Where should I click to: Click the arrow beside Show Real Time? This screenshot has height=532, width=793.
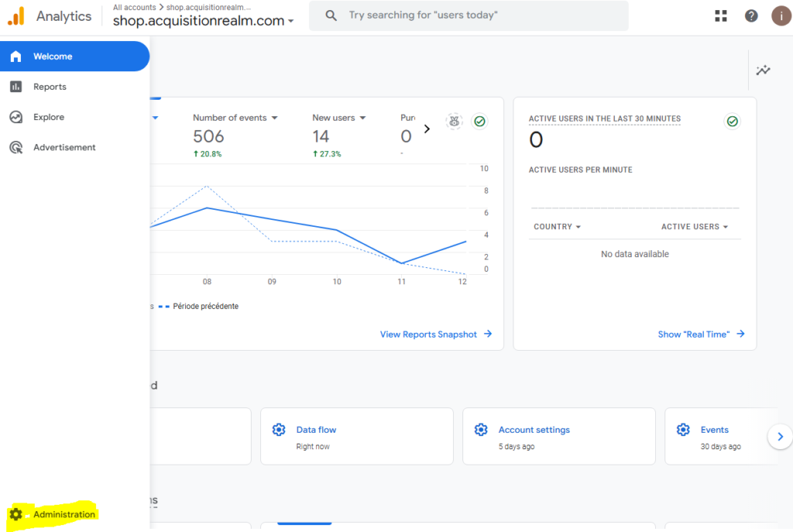point(740,334)
